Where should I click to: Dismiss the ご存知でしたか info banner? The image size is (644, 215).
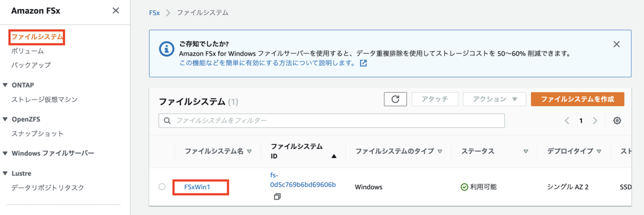(x=617, y=45)
